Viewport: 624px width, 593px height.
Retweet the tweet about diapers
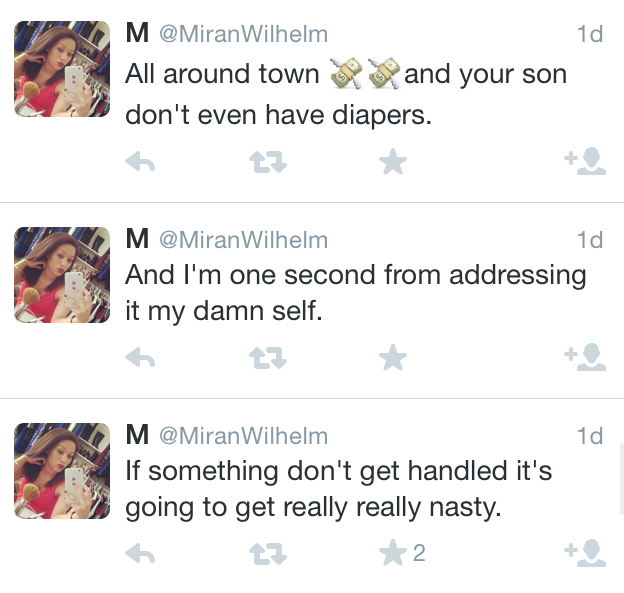pyautogui.click(x=266, y=162)
